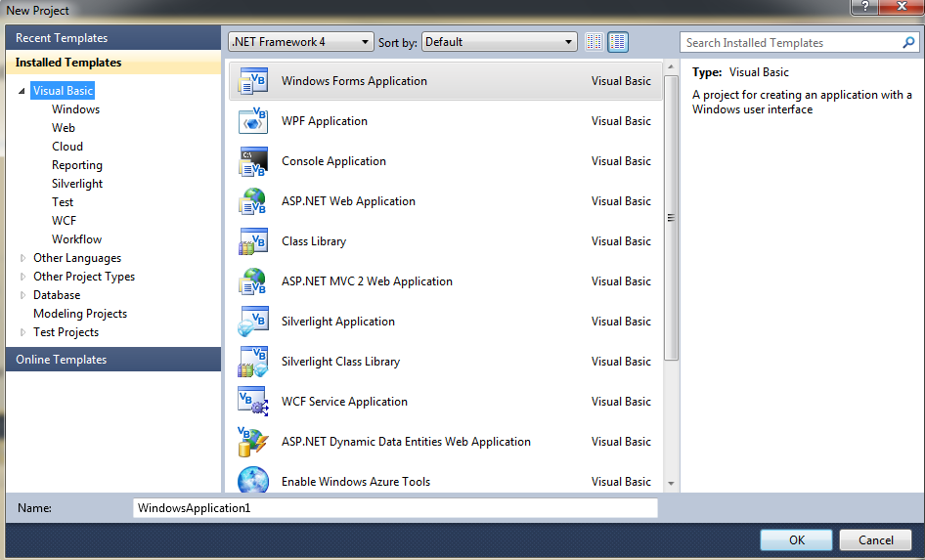Click OK to create the project
The image size is (925, 560).
[796, 539]
